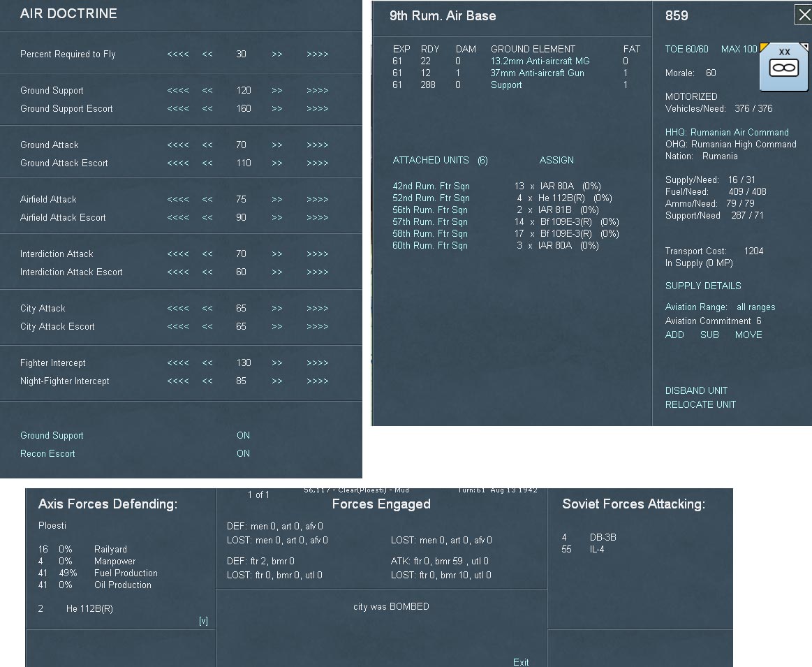Click RELOCATE UNIT

click(701, 404)
